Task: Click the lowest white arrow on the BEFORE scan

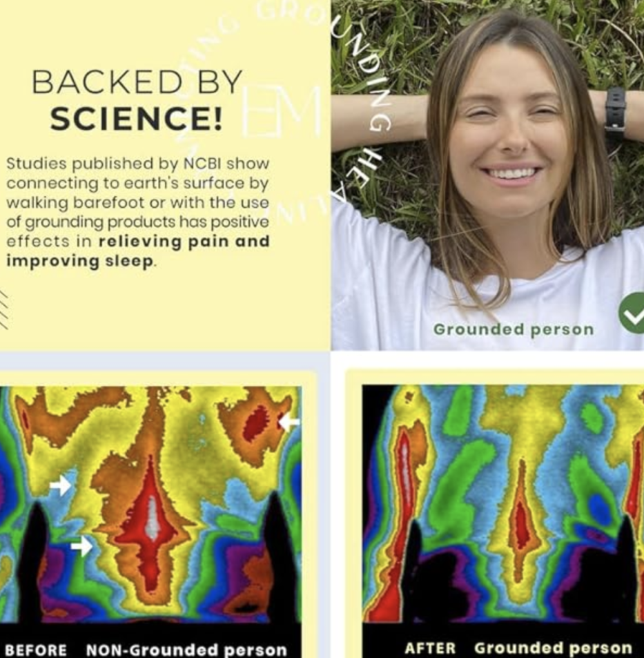Action: [82, 545]
